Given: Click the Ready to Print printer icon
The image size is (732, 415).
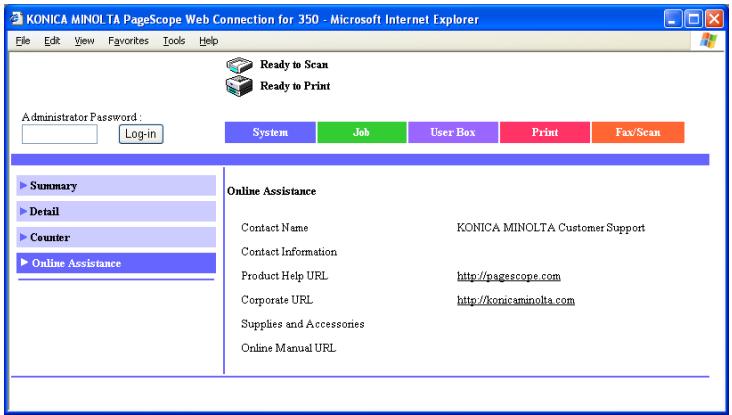Looking at the screenshot, I should pyautogui.click(x=239, y=86).
